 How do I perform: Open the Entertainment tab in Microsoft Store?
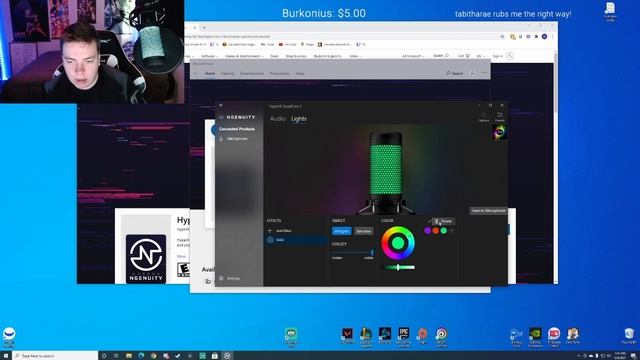pyautogui.click(x=252, y=73)
